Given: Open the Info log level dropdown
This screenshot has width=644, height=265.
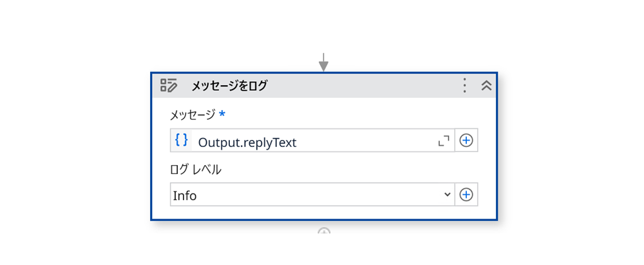Looking at the screenshot, I should 309,195.
